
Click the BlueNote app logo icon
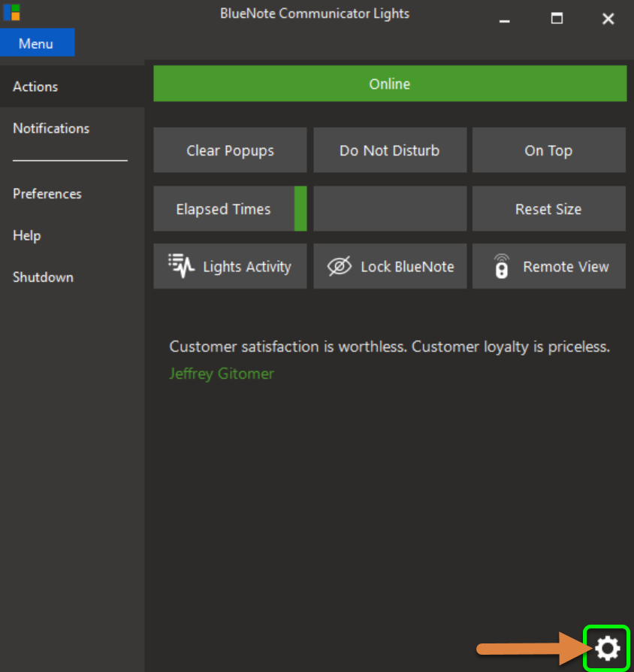tap(11, 13)
